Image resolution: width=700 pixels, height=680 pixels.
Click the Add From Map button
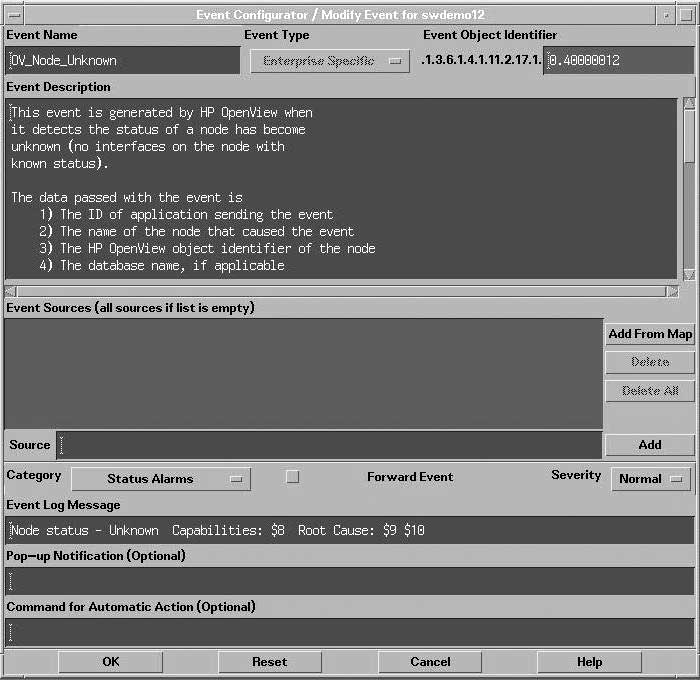(x=650, y=334)
